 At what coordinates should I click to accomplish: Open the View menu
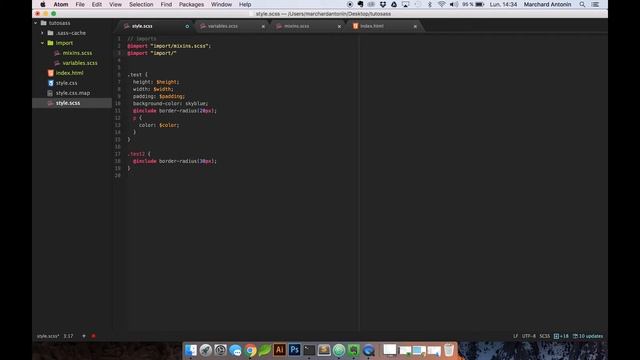click(x=116, y=4)
